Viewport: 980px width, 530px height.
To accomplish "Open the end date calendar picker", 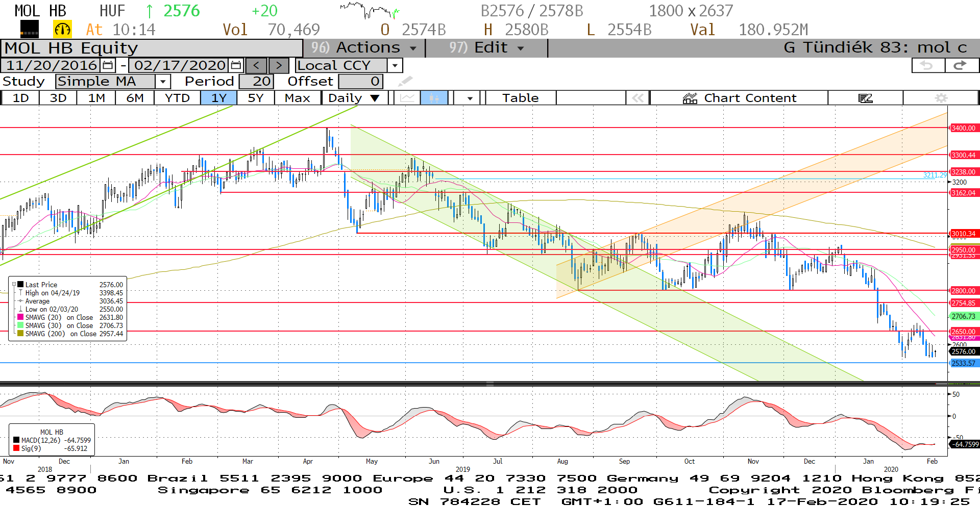I will tap(236, 65).
